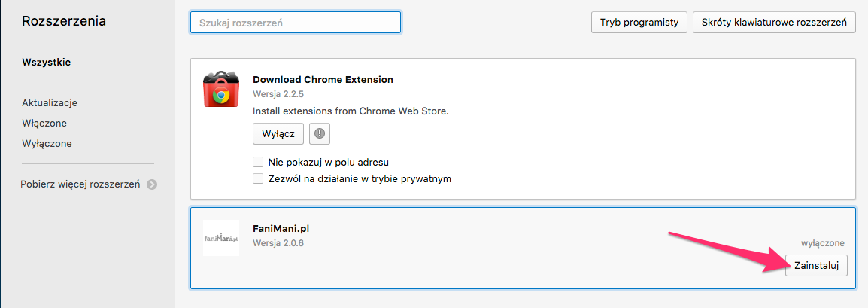Disable extension using the Wyłącz button
The image size is (868, 308).
[x=278, y=133]
